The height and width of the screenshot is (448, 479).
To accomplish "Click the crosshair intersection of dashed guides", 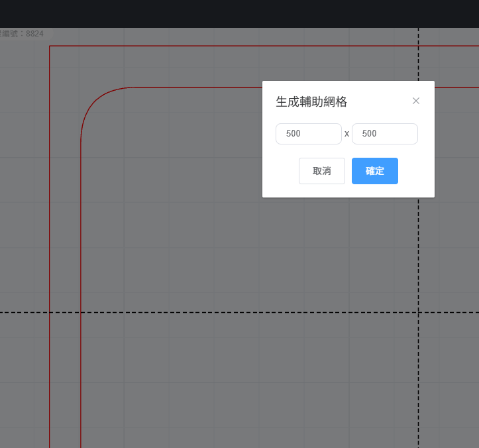I will (418, 312).
